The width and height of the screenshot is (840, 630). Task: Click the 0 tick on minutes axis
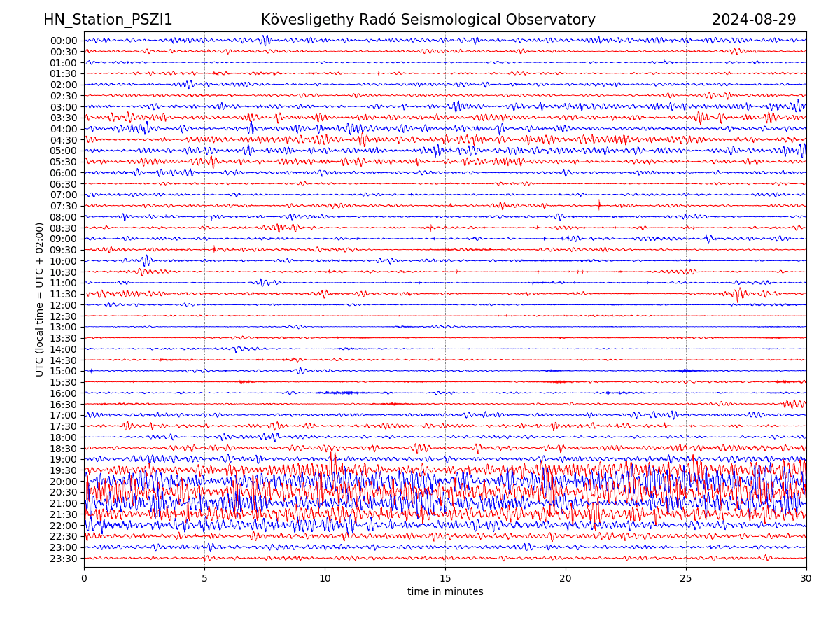click(x=84, y=579)
